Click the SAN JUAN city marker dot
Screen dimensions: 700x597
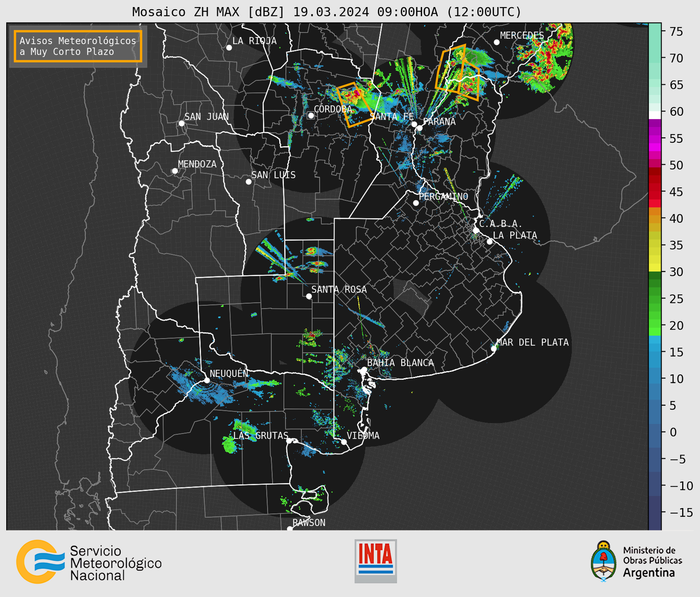click(x=181, y=123)
